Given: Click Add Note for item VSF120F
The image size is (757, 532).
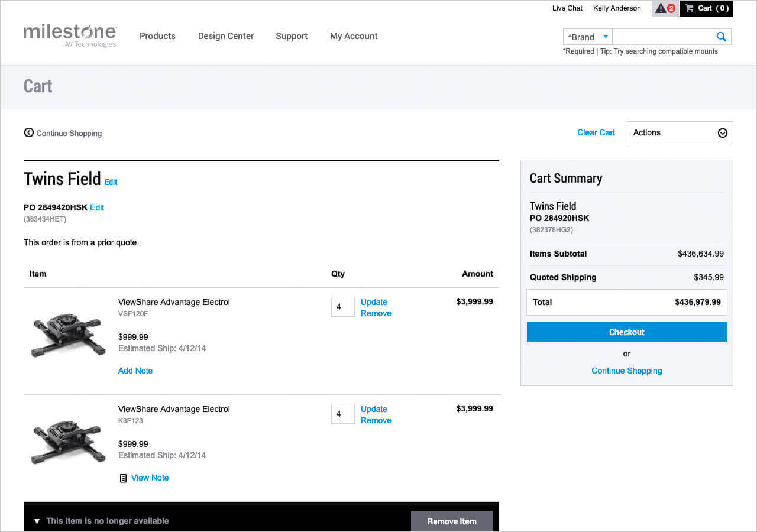Looking at the screenshot, I should [x=135, y=371].
